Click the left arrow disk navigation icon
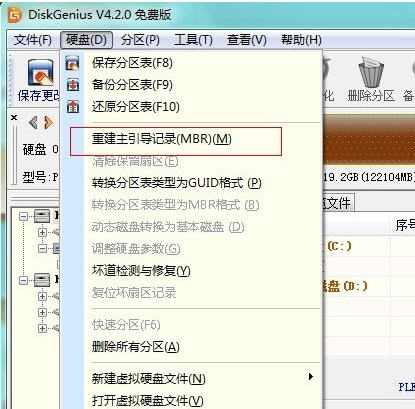This screenshot has height=409, width=415. (x=33, y=123)
